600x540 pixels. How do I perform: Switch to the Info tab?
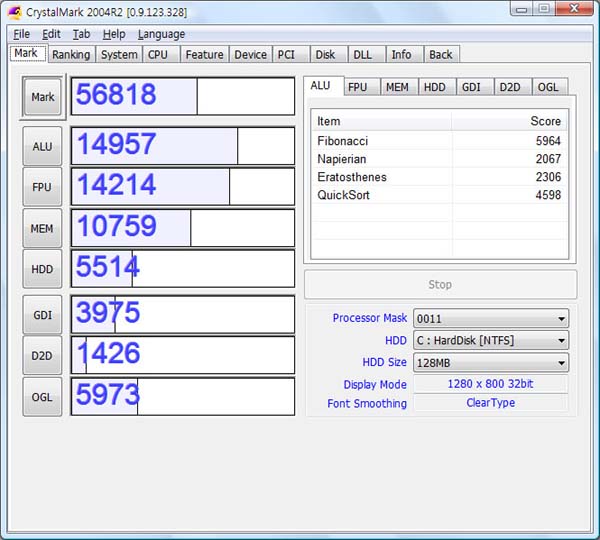pos(404,55)
